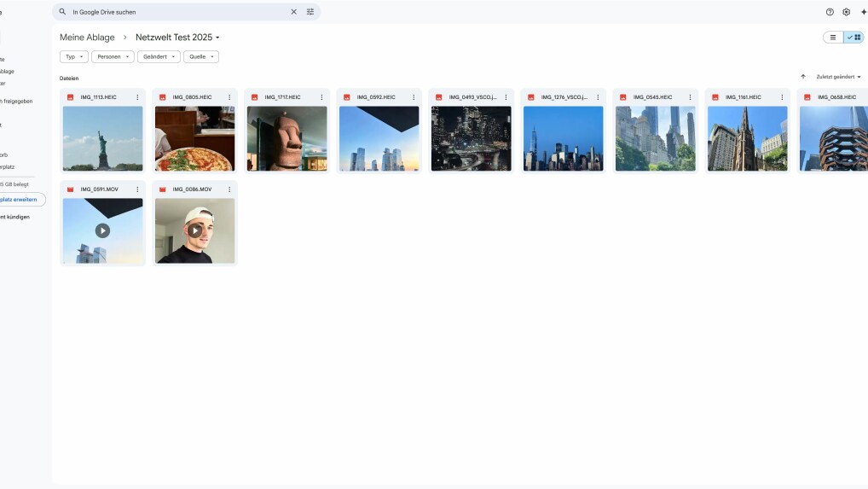Click the IMG_1717.HEIC file name
This screenshot has height=489, width=868.
tap(282, 97)
